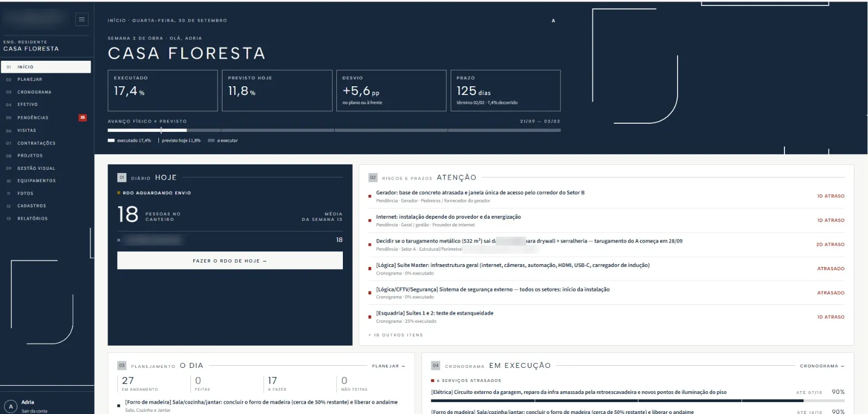Expand the 18 outros itens link
Viewport: 868px width, 414px height.
395,335
